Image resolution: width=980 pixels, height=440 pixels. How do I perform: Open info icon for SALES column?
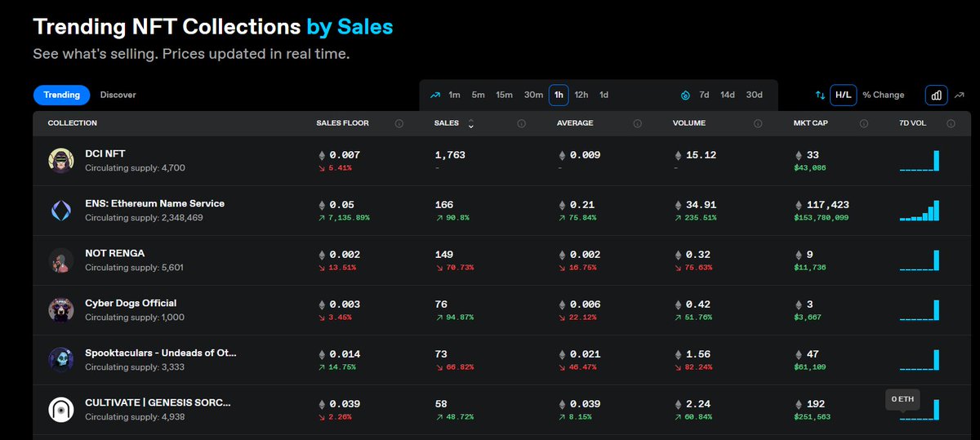[x=521, y=124]
